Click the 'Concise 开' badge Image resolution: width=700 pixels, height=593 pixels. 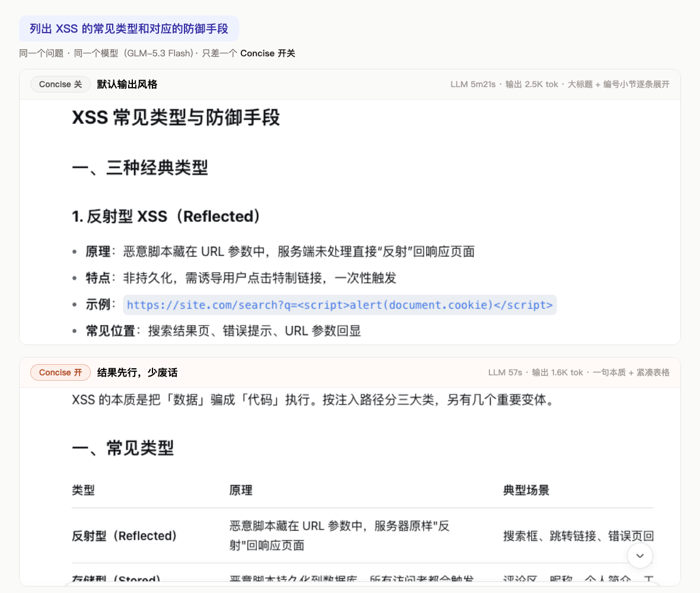point(61,372)
